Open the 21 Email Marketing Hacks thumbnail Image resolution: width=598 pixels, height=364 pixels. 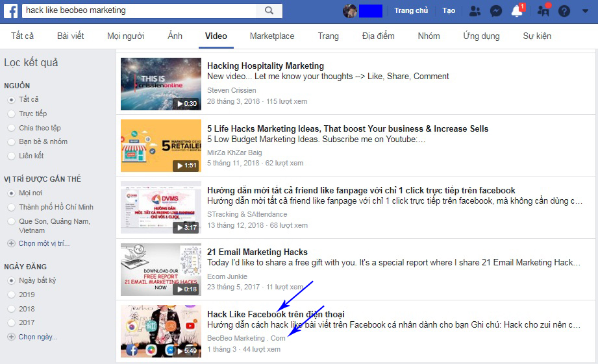161,269
